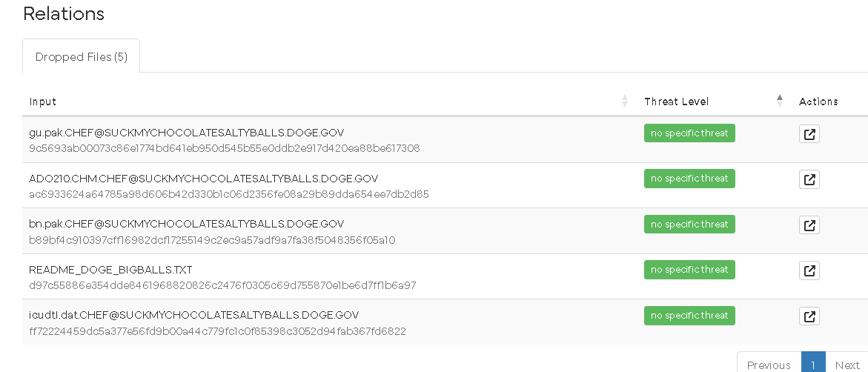Click the icudtl.dat file hash text
This screenshot has height=372, width=868.
tap(217, 331)
